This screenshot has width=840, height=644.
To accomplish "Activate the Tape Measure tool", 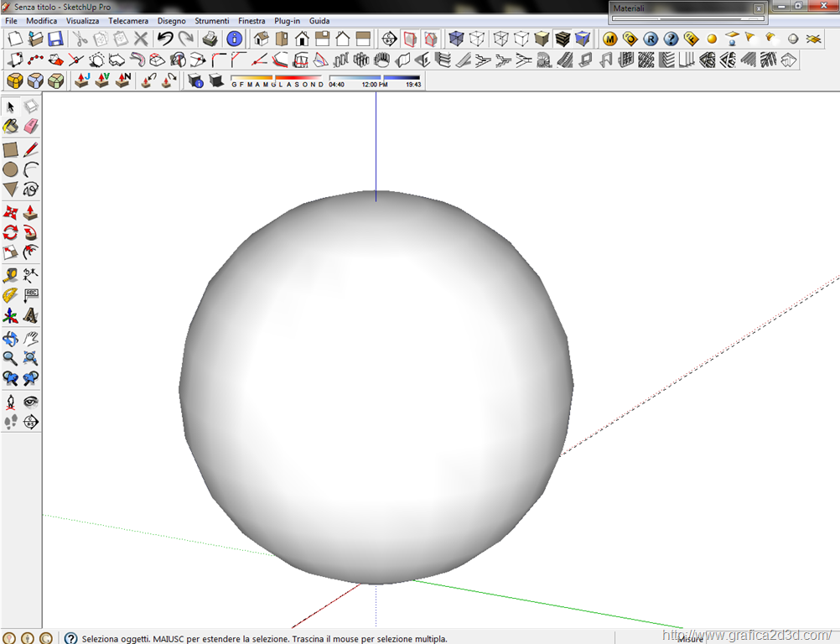I will tap(10, 275).
